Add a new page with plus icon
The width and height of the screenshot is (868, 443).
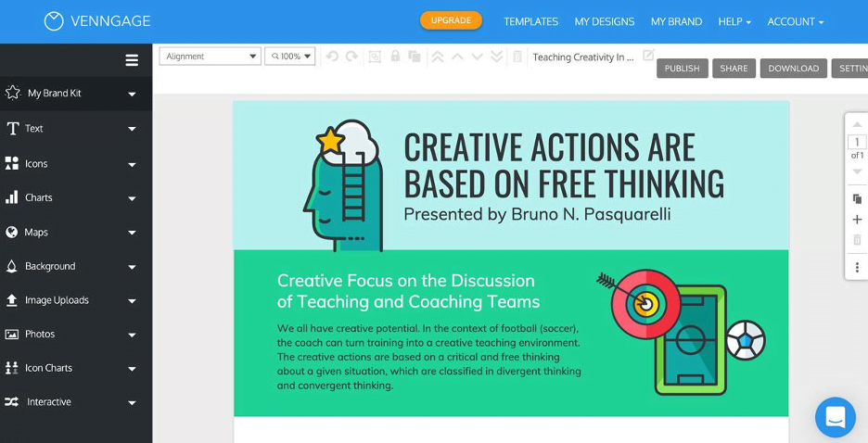[x=857, y=220]
